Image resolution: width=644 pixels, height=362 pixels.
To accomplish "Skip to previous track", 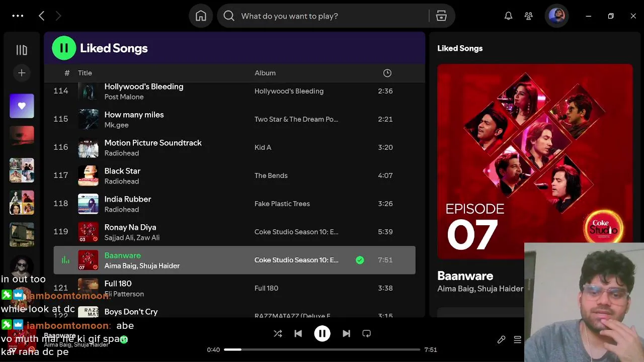I will click(x=298, y=333).
